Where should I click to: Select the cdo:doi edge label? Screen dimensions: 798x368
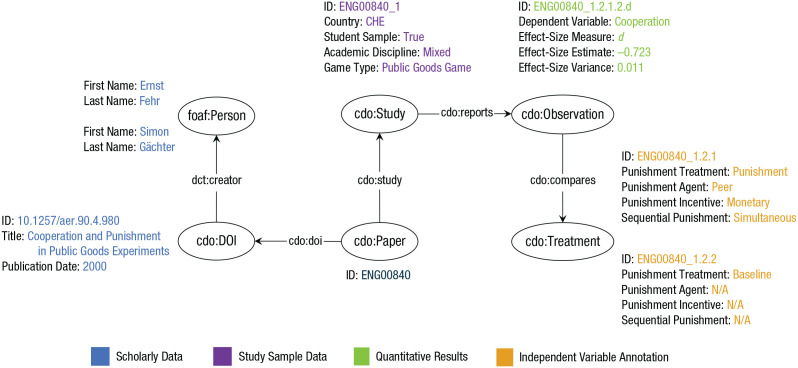coord(306,241)
